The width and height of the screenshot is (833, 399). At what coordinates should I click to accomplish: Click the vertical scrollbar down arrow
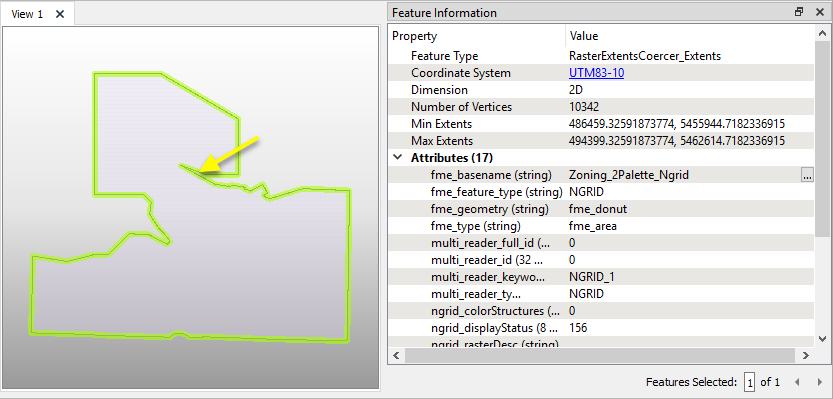(x=821, y=338)
